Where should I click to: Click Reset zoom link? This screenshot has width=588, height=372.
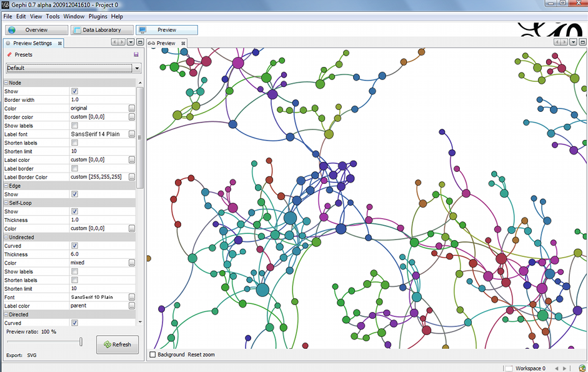pos(201,354)
